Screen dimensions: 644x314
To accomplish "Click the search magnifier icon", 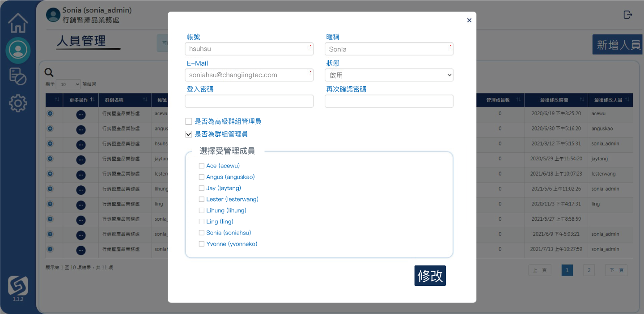I will point(49,73).
